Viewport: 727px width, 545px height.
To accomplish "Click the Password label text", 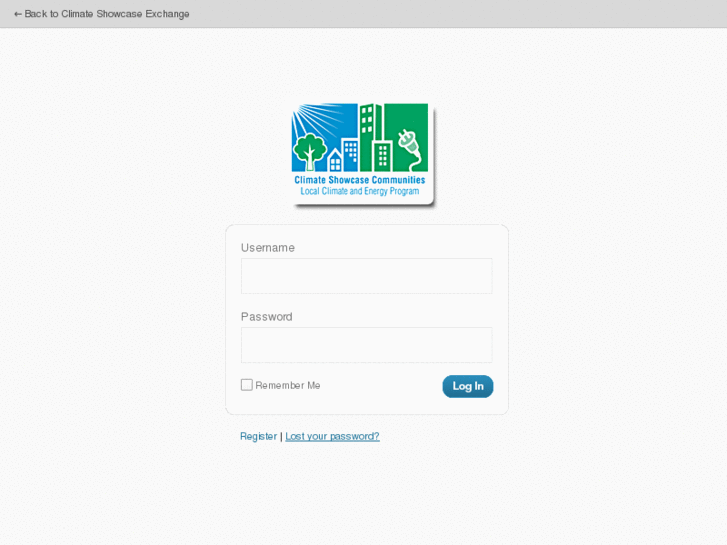I will coord(267,317).
